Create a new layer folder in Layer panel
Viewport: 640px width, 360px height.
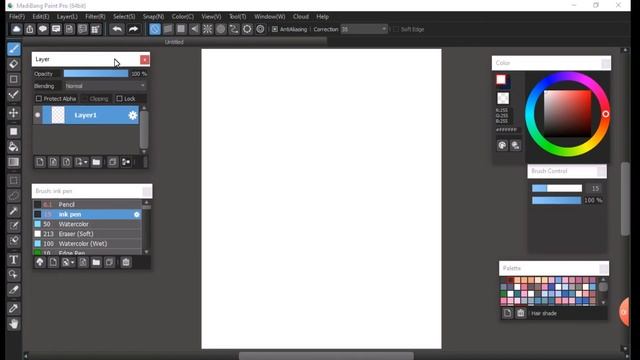[96, 162]
